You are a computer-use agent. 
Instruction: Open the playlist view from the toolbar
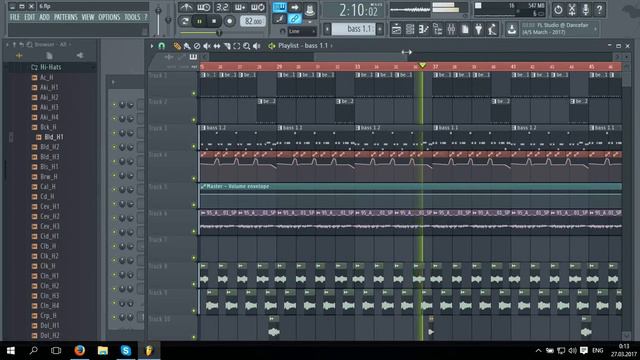tap(396, 29)
